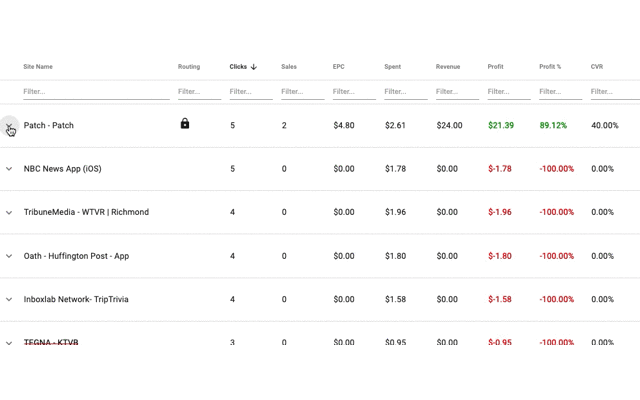
Task: Click the $1.96 spent value
Action: pyautogui.click(x=395, y=212)
